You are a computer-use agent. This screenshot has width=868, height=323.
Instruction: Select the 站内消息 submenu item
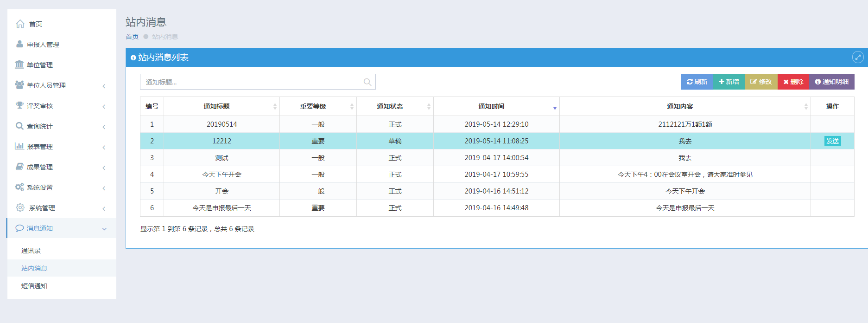[62, 268]
